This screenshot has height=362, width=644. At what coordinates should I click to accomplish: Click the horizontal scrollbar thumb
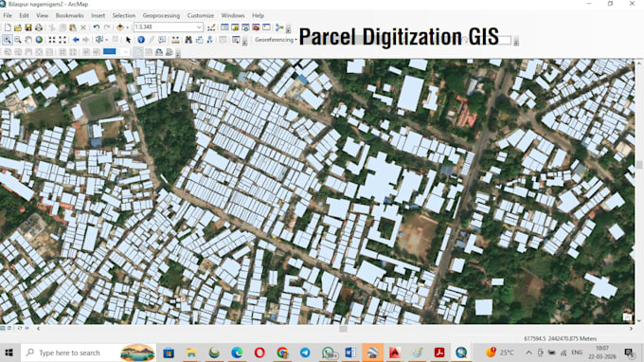343,329
